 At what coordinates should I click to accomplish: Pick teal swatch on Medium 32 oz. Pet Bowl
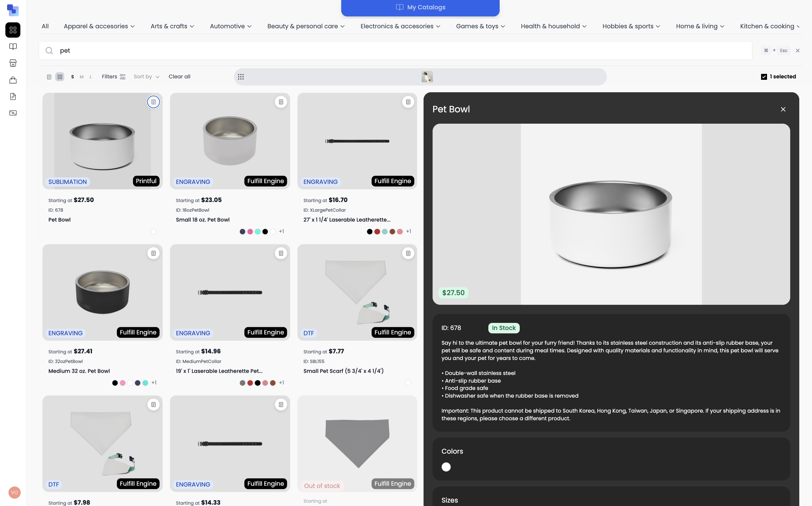[x=145, y=383]
